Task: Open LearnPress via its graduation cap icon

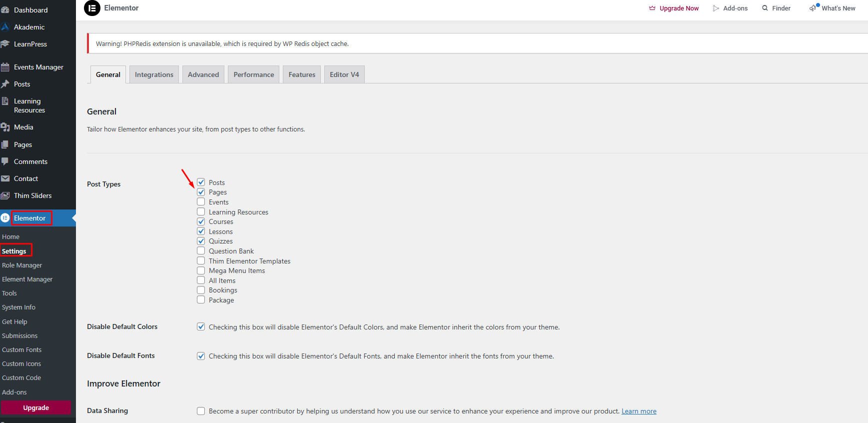Action: [x=5, y=44]
